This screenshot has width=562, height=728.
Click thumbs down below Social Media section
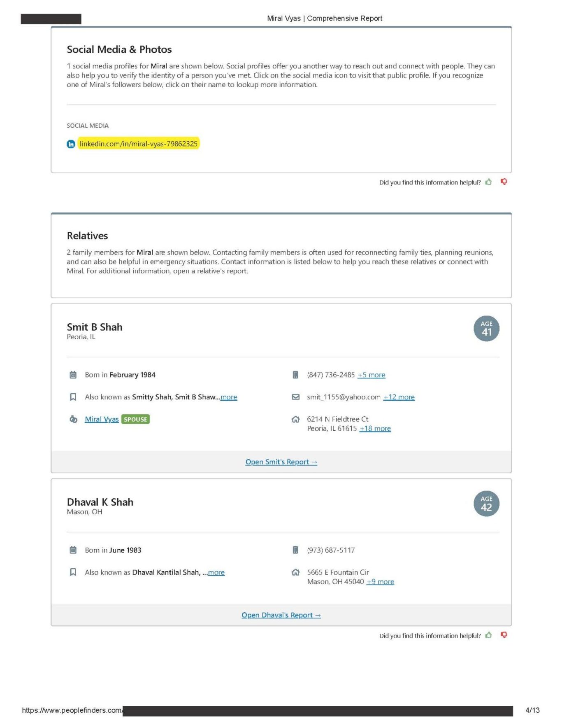click(504, 182)
